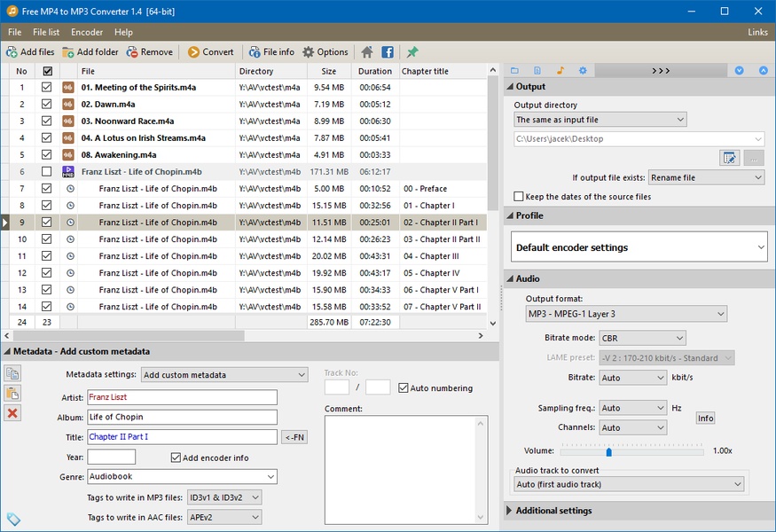Open the Bitrate mode dropdown
This screenshot has width=776, height=532.
642,338
